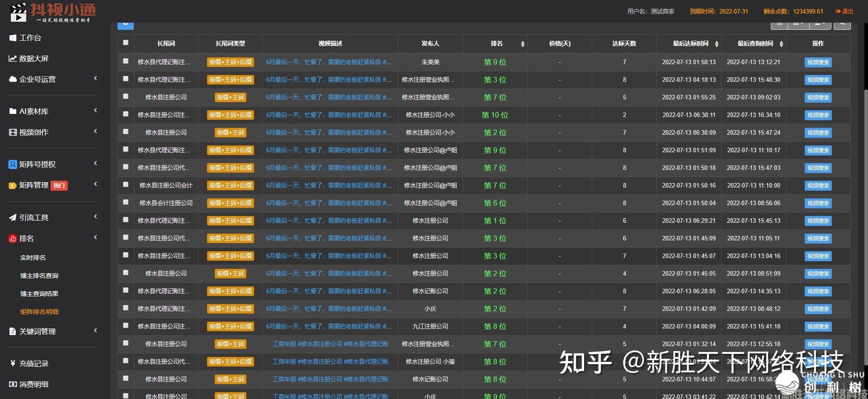
Task: Click the 视频创作 film strip icon
Action: 13,132
